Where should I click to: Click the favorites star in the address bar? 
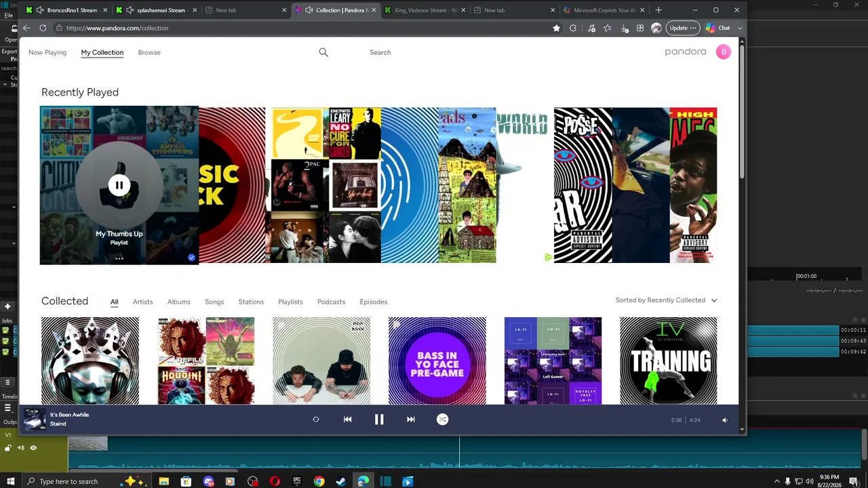556,28
